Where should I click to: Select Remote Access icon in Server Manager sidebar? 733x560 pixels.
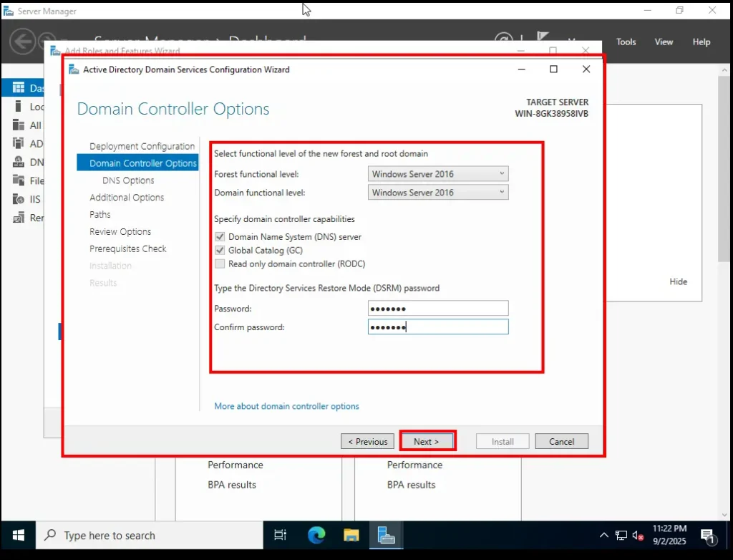[18, 218]
